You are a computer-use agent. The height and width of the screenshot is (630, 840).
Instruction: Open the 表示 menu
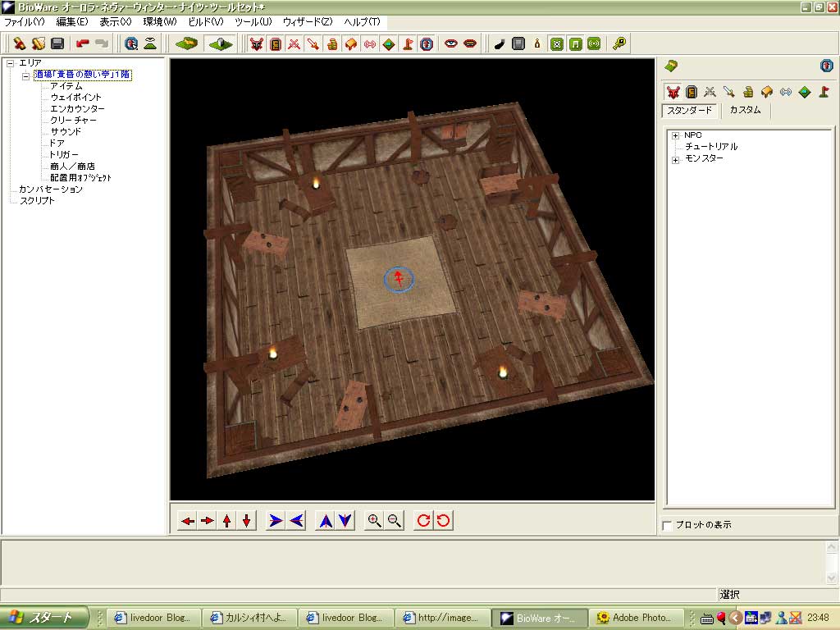(x=115, y=22)
